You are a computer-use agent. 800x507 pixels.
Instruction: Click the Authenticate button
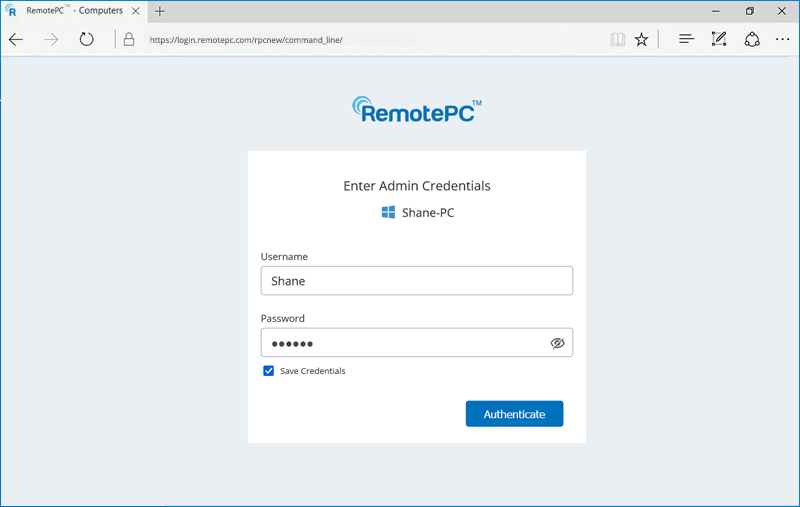(514, 414)
